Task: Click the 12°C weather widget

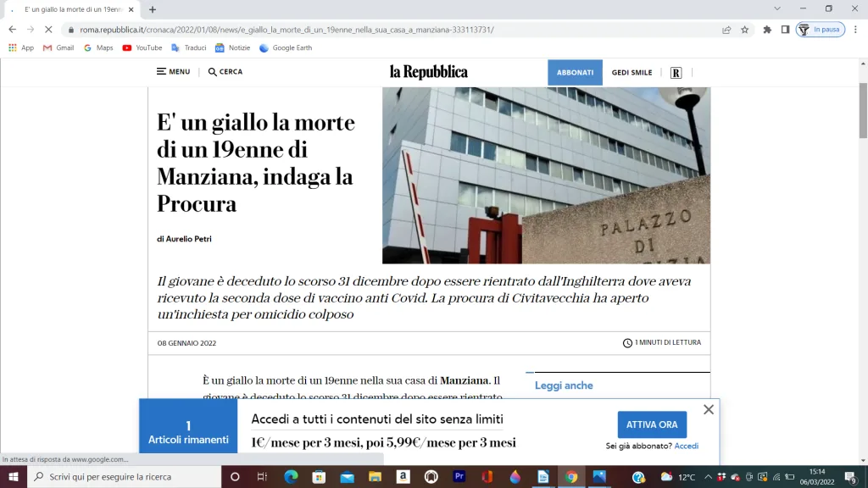Action: pyautogui.click(x=679, y=477)
